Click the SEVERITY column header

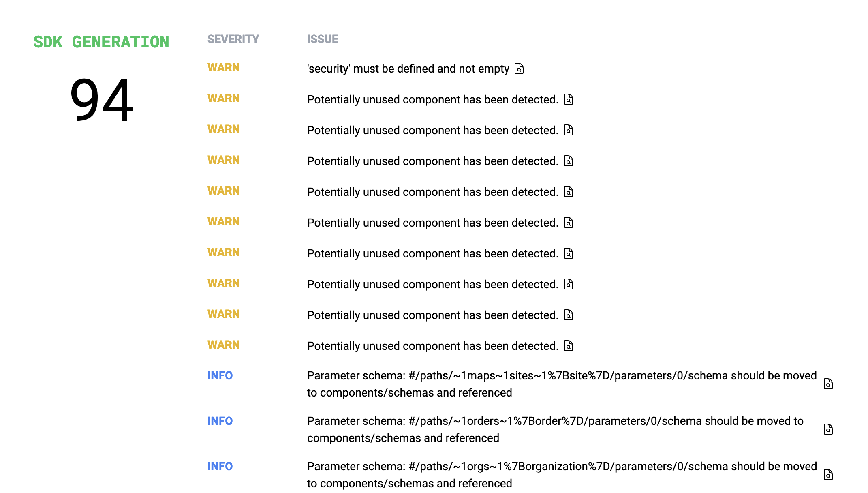pos(233,39)
